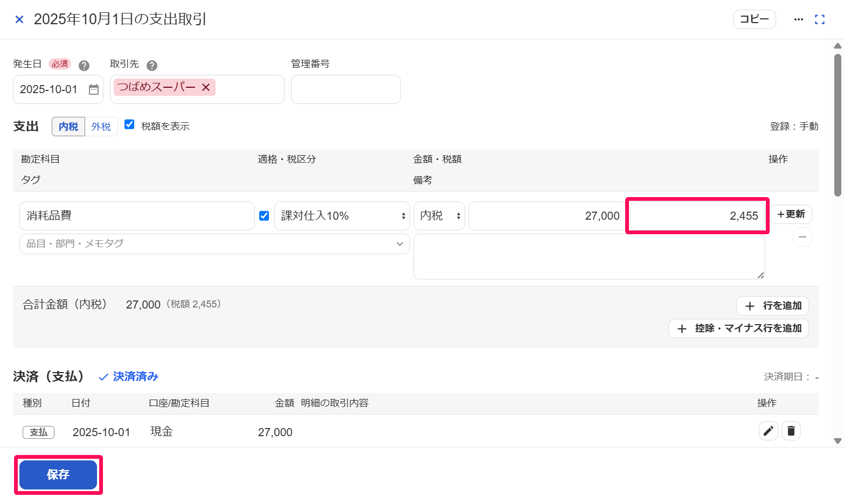This screenshot has width=844, height=504.
Task: Remove the expense line with minus button
Action: pyautogui.click(x=803, y=237)
